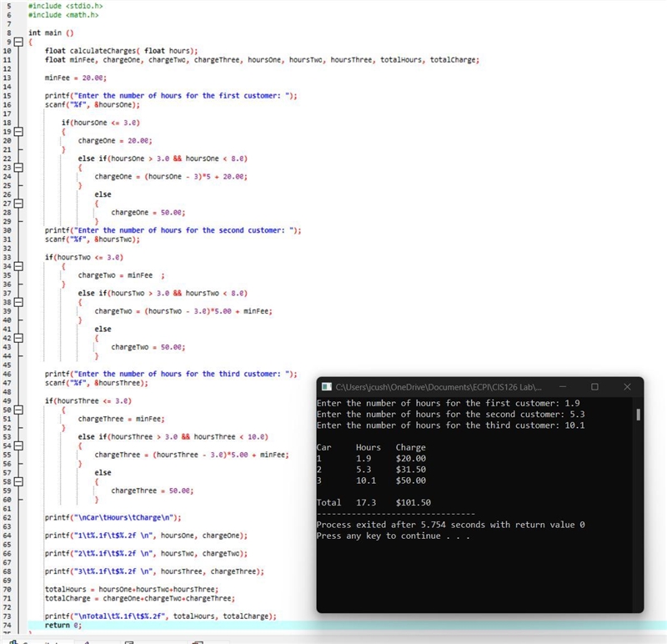667x644 pixels.
Task: Collapse the main function fold at line 9
Action: (18, 42)
